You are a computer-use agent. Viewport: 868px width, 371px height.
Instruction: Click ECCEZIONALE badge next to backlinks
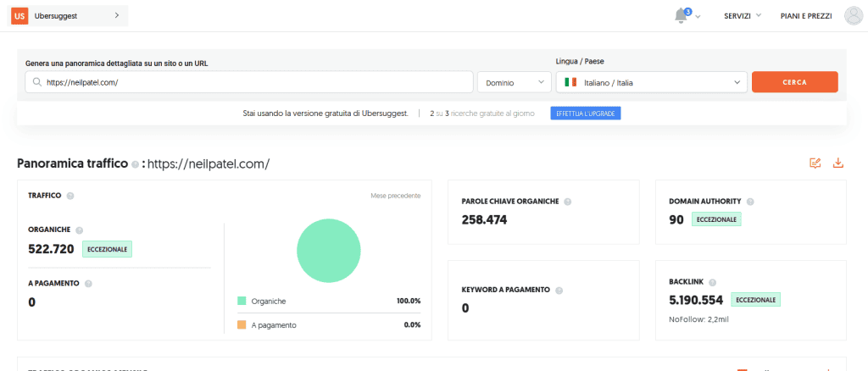(755, 300)
